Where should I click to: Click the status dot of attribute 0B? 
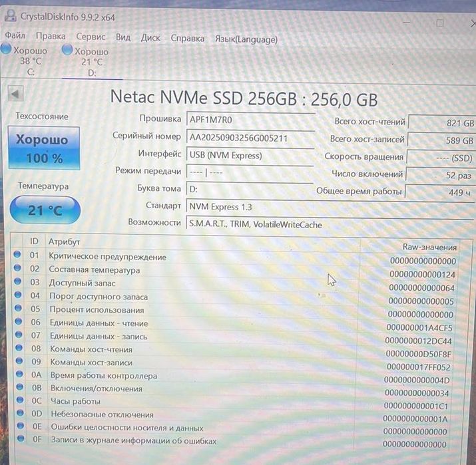tap(20, 387)
